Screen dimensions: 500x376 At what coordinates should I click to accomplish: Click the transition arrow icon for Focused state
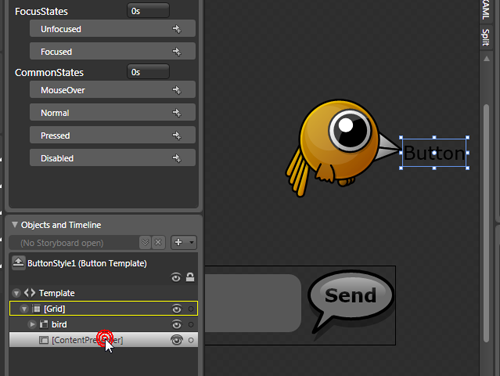pos(177,52)
